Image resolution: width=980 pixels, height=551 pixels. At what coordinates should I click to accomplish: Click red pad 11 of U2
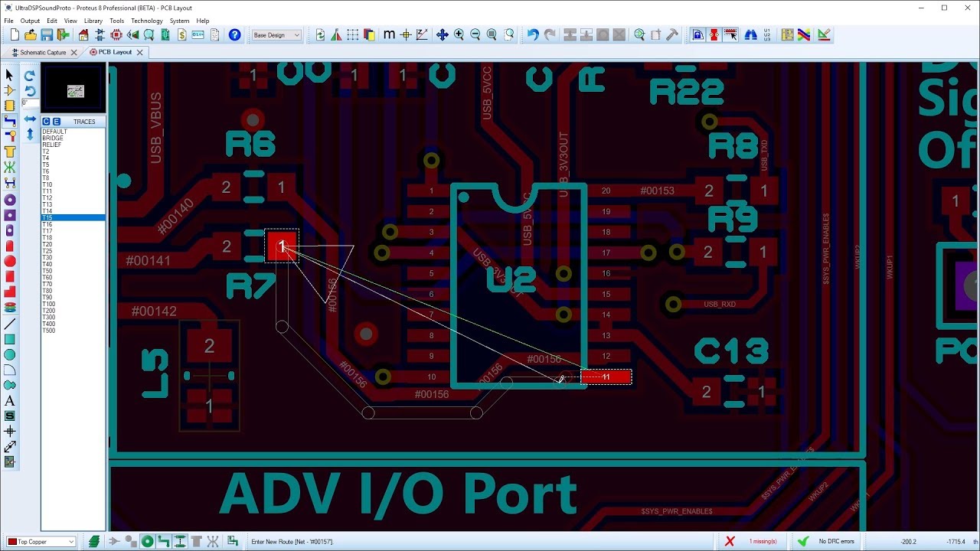pyautogui.click(x=606, y=377)
